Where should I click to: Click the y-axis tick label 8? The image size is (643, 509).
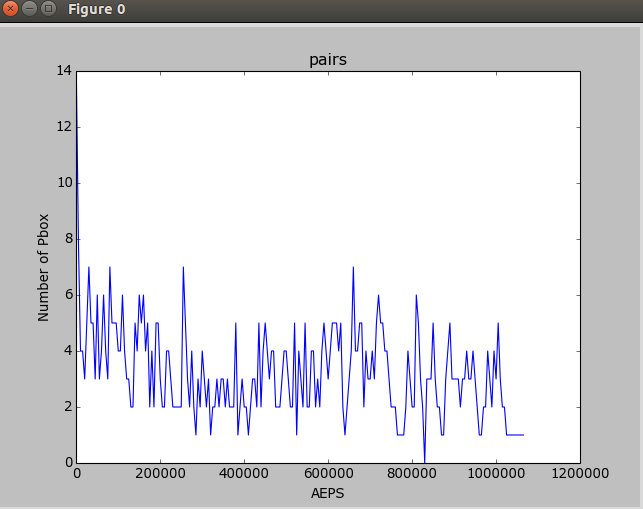[66, 239]
